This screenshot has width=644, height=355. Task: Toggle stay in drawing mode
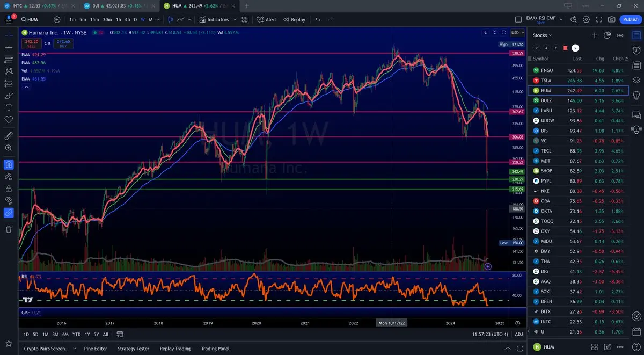(9, 176)
